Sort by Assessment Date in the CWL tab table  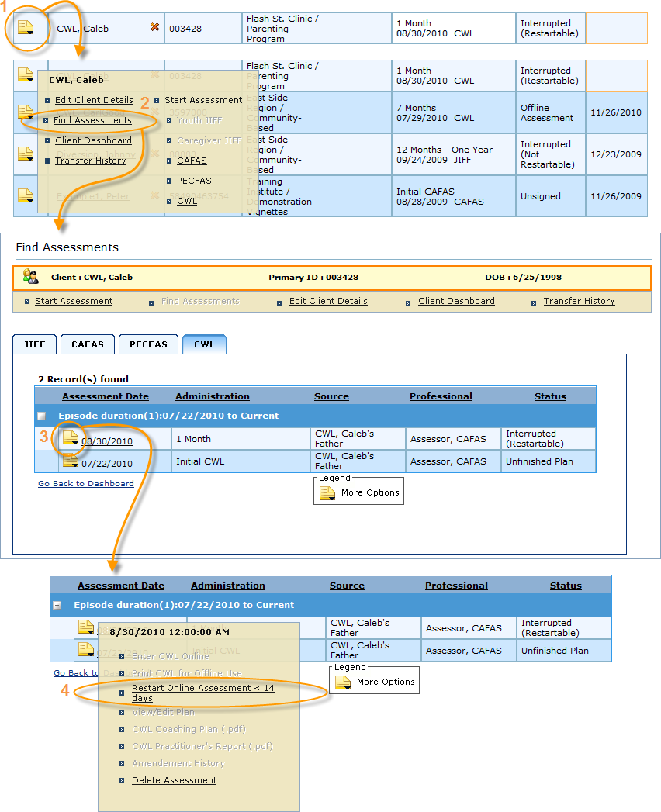106,396
